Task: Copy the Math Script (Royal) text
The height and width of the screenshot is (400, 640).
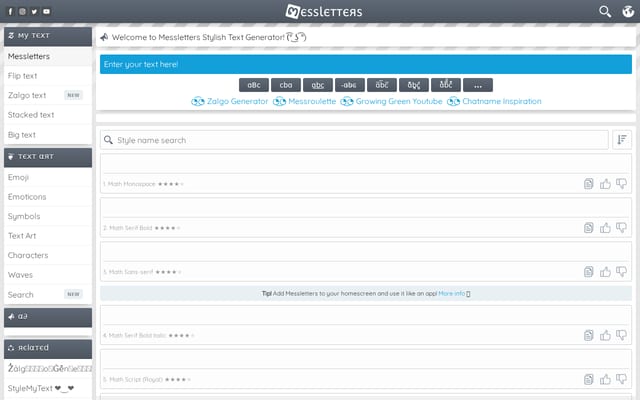Action: (x=588, y=380)
